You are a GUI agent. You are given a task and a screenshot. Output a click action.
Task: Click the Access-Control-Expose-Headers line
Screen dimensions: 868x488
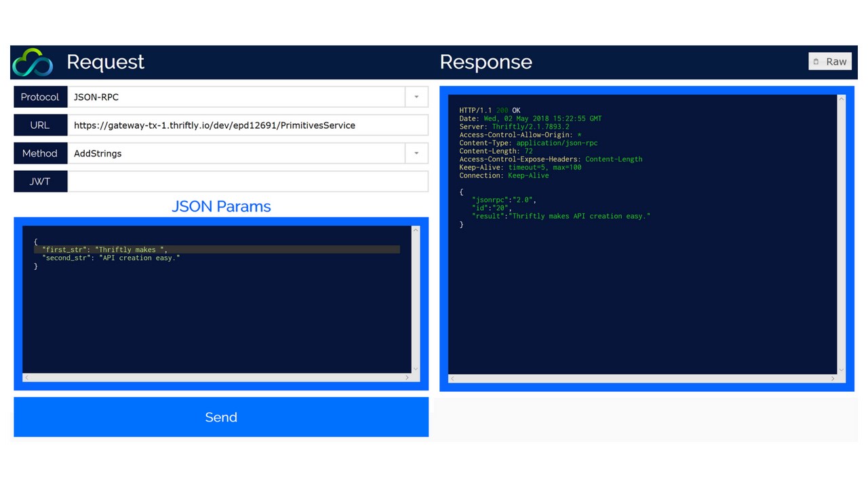tap(551, 159)
